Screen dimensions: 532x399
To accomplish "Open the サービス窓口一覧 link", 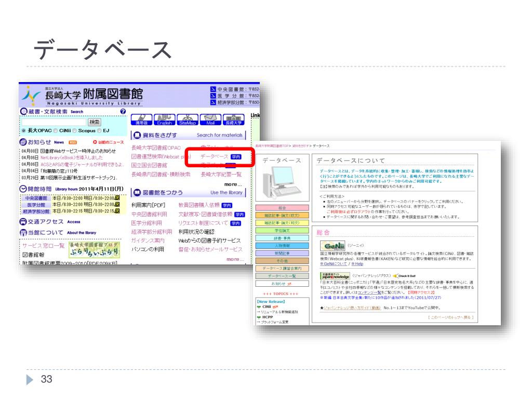I will [x=44, y=246].
